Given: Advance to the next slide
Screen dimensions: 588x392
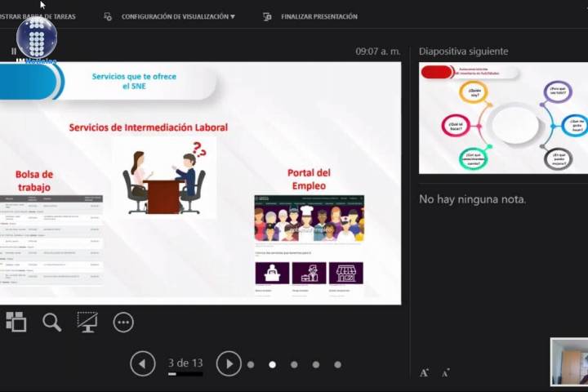Looking at the screenshot, I should tap(229, 363).
